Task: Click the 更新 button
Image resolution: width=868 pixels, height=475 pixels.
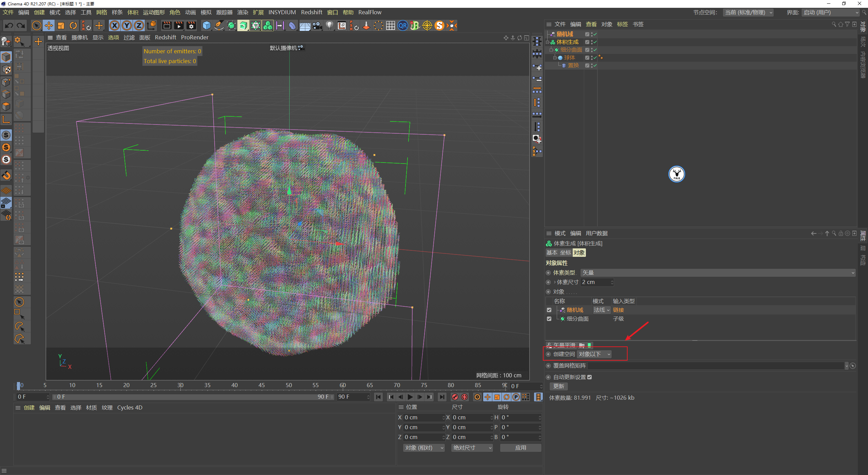Action: tap(558, 386)
